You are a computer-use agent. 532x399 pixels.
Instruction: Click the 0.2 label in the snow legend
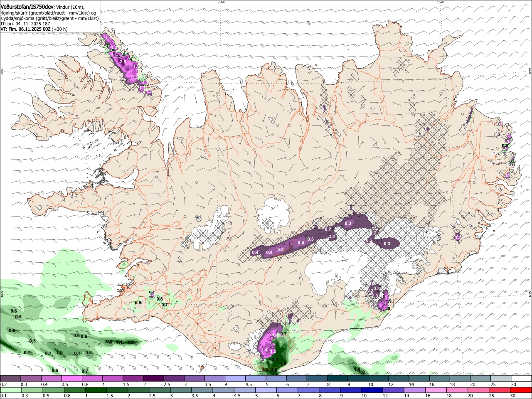tap(3, 384)
